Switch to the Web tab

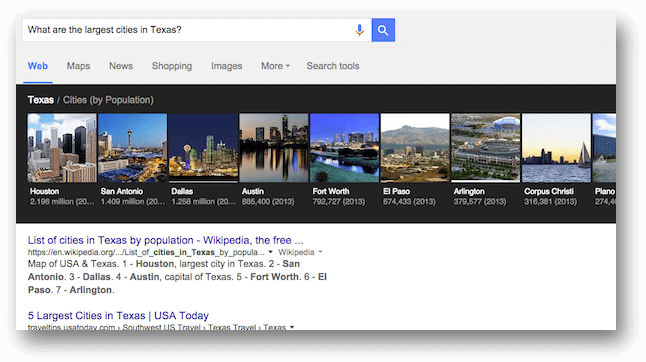(x=37, y=66)
